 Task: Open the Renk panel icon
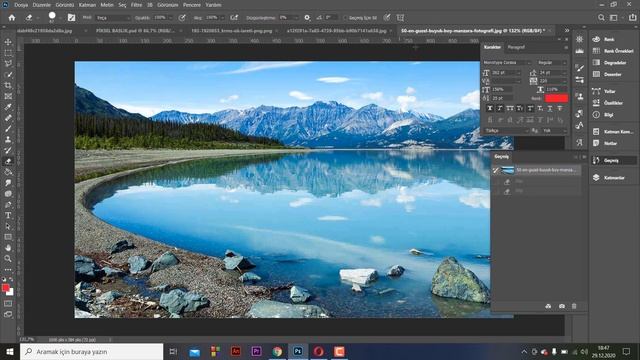(x=596, y=39)
